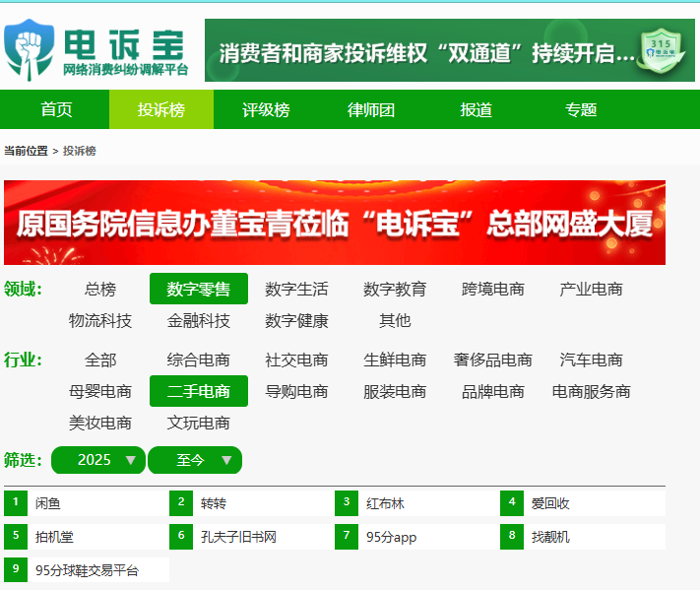Viewport: 700px width, 590px height.
Task: Choose 文玩电商 industry filter
Action: click(x=199, y=423)
